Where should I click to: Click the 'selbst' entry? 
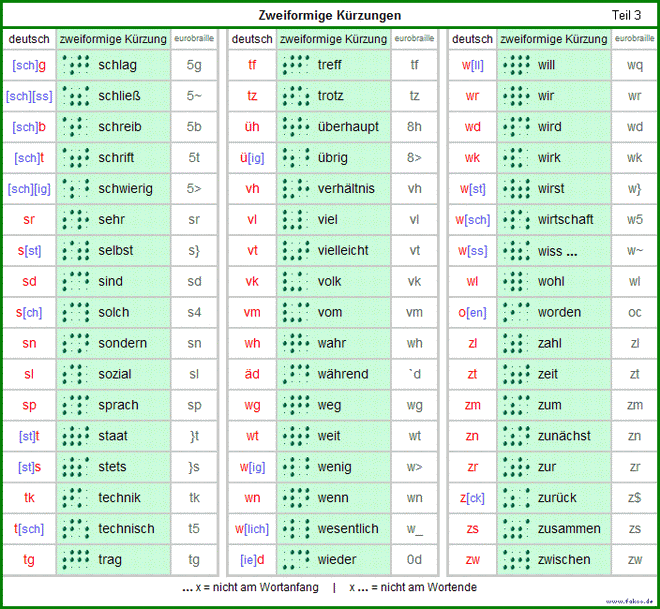[115, 250]
